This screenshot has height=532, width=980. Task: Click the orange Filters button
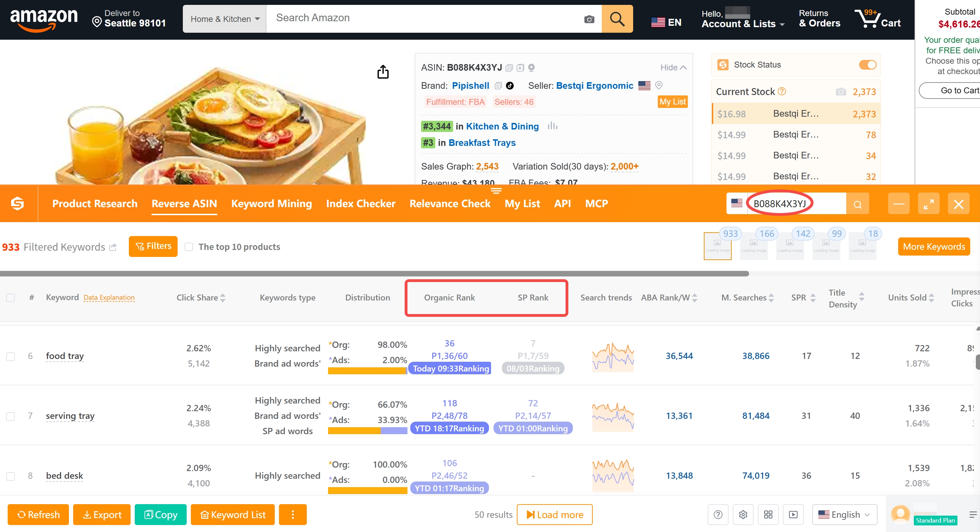[x=153, y=247]
